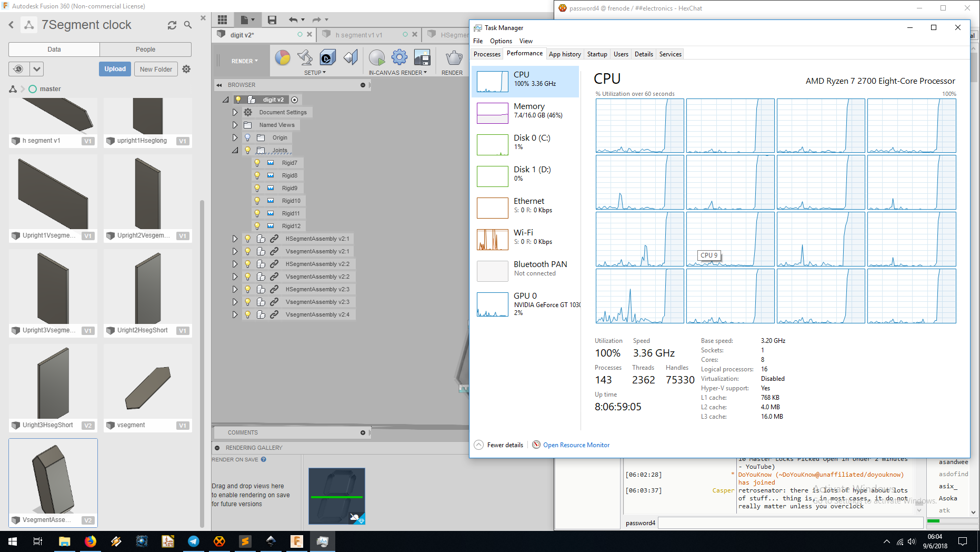Image resolution: width=980 pixels, height=552 pixels.
Task: Open Scene Settings tool in Render setup
Action: tap(305, 57)
